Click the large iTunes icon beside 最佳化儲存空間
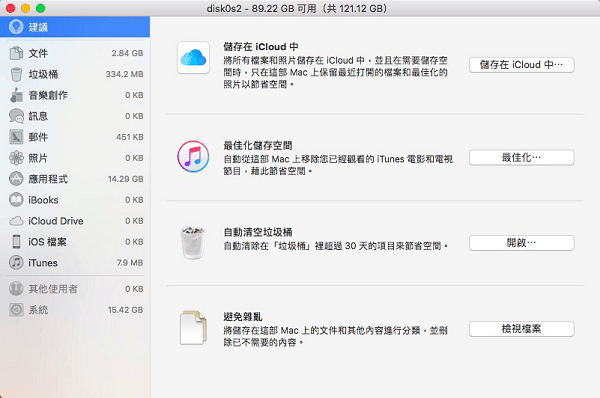The image size is (600, 398). (x=193, y=156)
